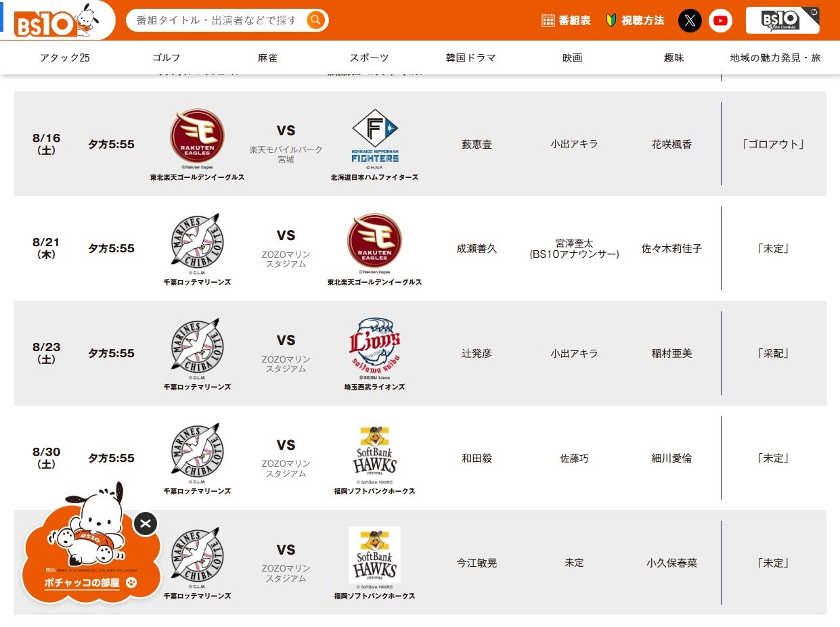Open the アタック25 menu item

coord(65,57)
